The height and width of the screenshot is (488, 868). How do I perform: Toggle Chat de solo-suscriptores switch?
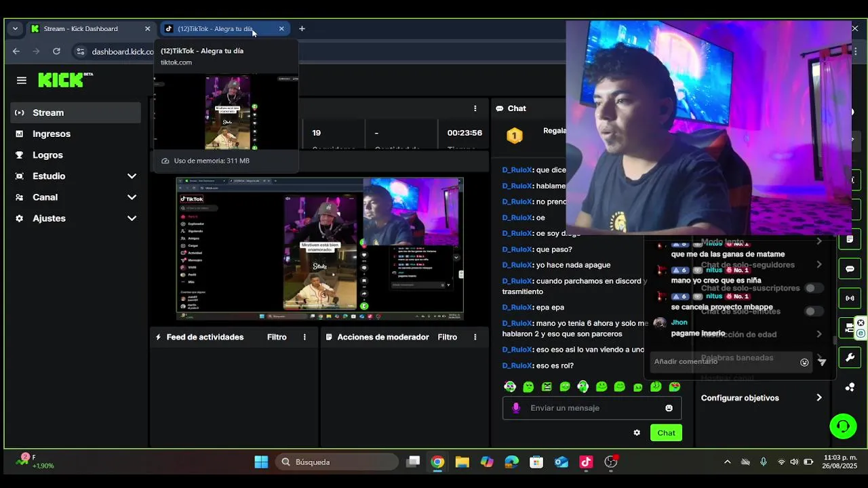tap(814, 288)
